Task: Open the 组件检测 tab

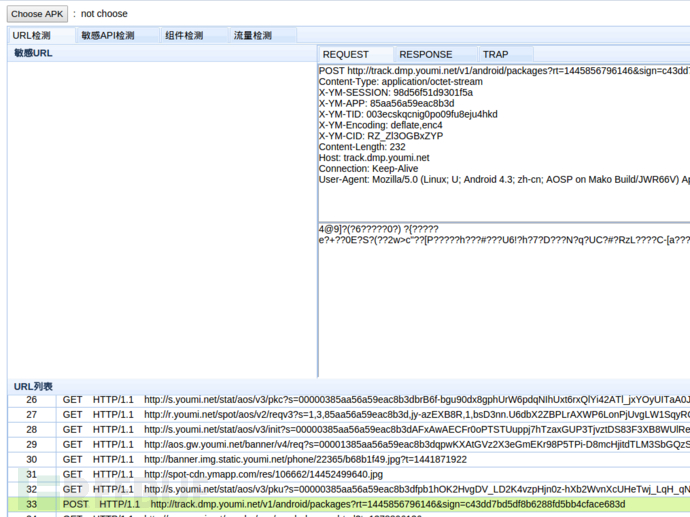Action: (194, 36)
